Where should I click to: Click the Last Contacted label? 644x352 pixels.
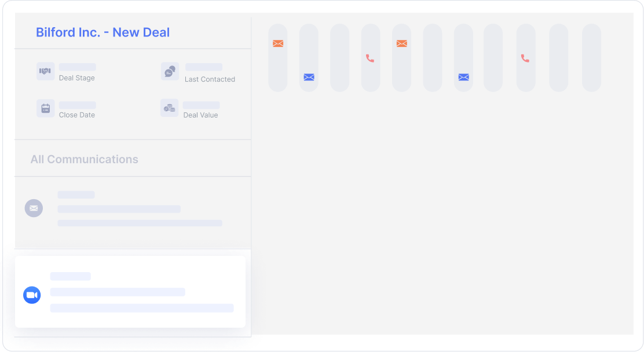(x=210, y=79)
